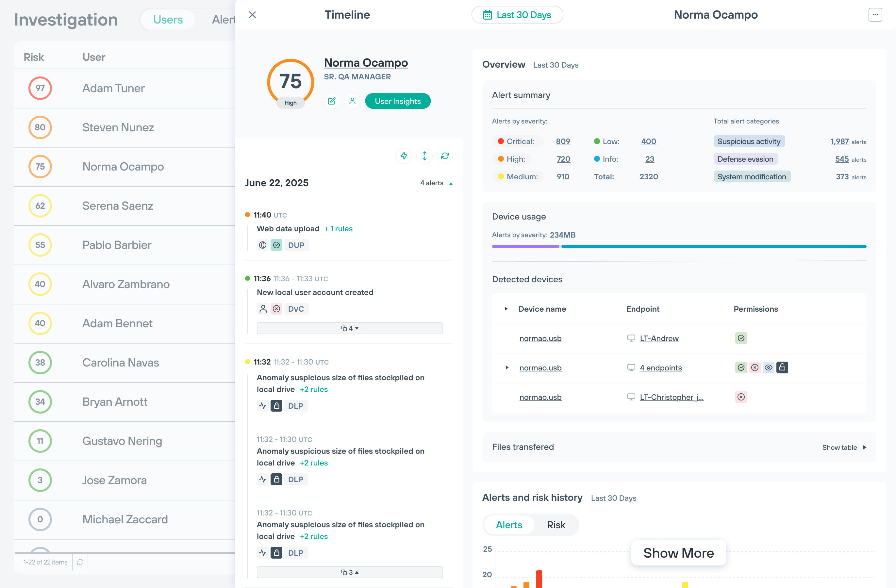
Task: Open the three-dots menu at top right
Action: click(x=875, y=15)
